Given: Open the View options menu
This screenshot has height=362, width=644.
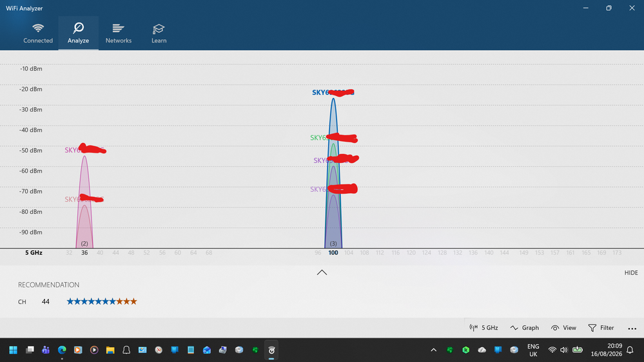Looking at the screenshot, I should (563, 327).
